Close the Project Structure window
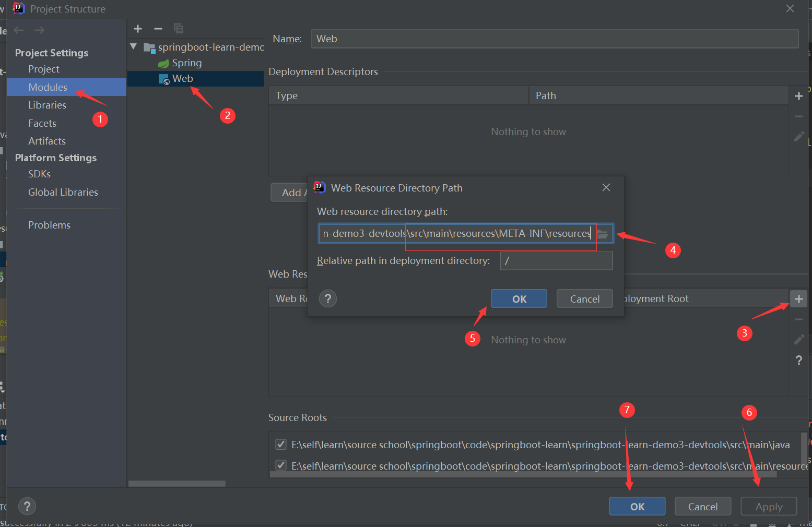The height and width of the screenshot is (527, 812). pos(790,9)
